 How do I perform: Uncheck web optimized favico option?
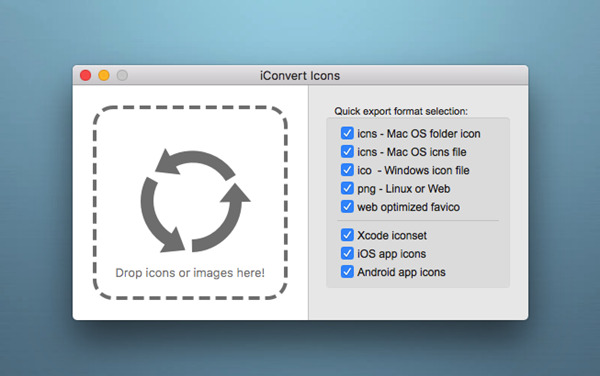(x=347, y=207)
